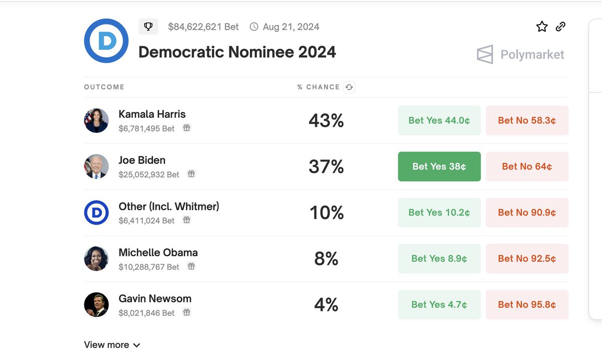The width and height of the screenshot is (602, 364).
Task: Click the Polymarket logo
Action: (x=520, y=55)
